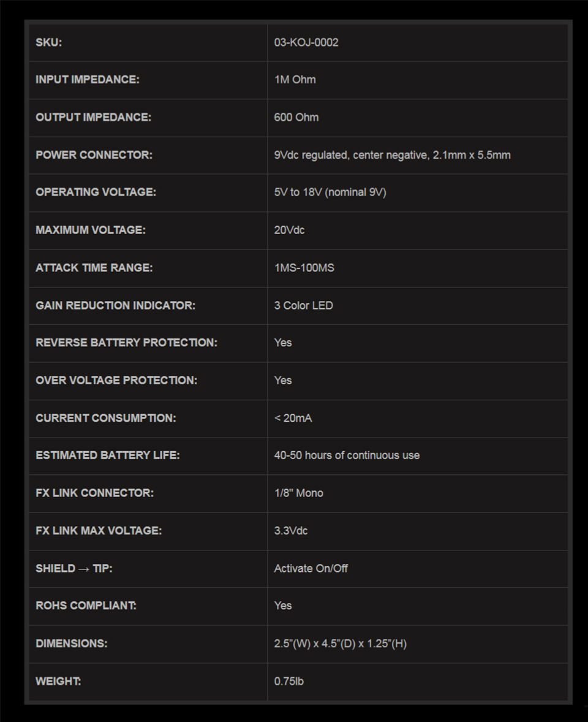This screenshot has height=722, width=588.
Task: Select the 20Vdc maximum voltage value
Action: 289,230
